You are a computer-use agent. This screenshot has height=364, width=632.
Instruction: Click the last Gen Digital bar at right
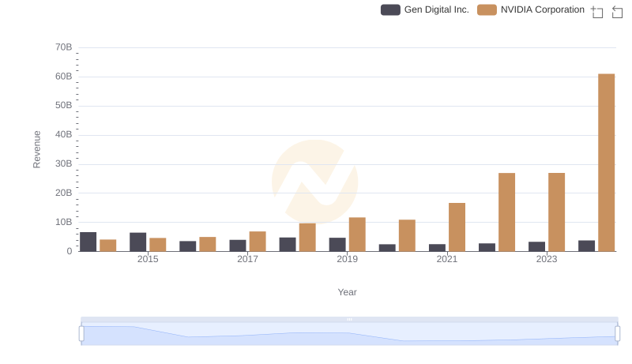point(586,246)
